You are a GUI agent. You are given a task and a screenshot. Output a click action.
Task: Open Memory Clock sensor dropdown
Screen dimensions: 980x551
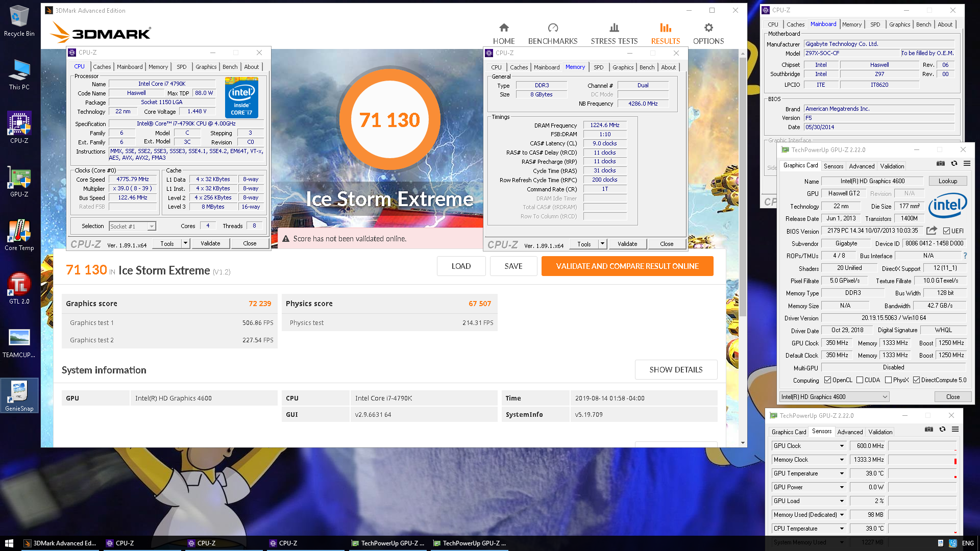[x=842, y=460]
